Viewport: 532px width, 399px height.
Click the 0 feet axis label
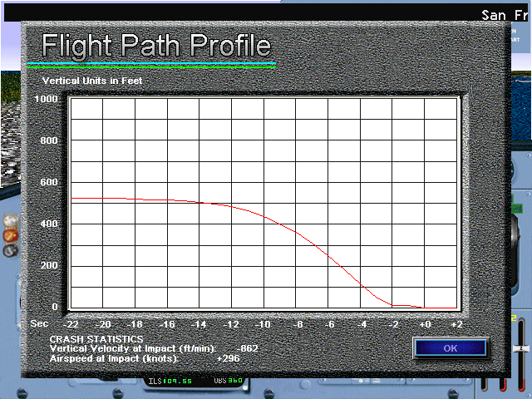tap(55, 307)
